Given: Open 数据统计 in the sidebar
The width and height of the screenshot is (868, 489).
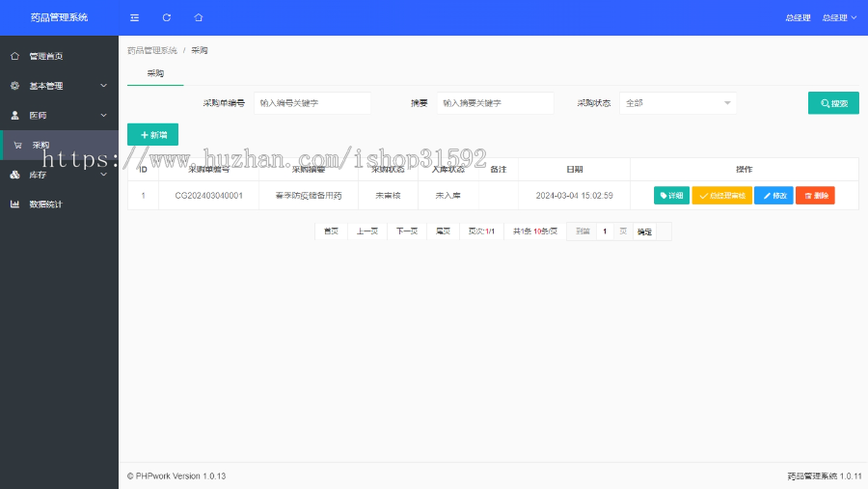Looking at the screenshot, I should (59, 204).
